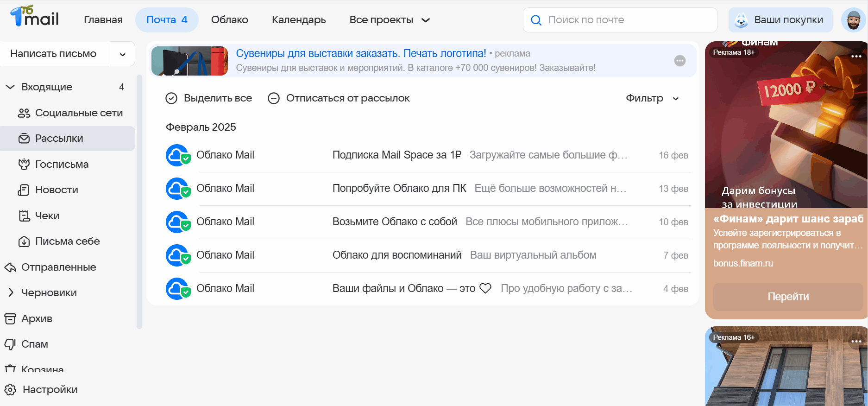This screenshot has width=868, height=406.
Task: Click the Поиск по почте field
Action: (620, 20)
